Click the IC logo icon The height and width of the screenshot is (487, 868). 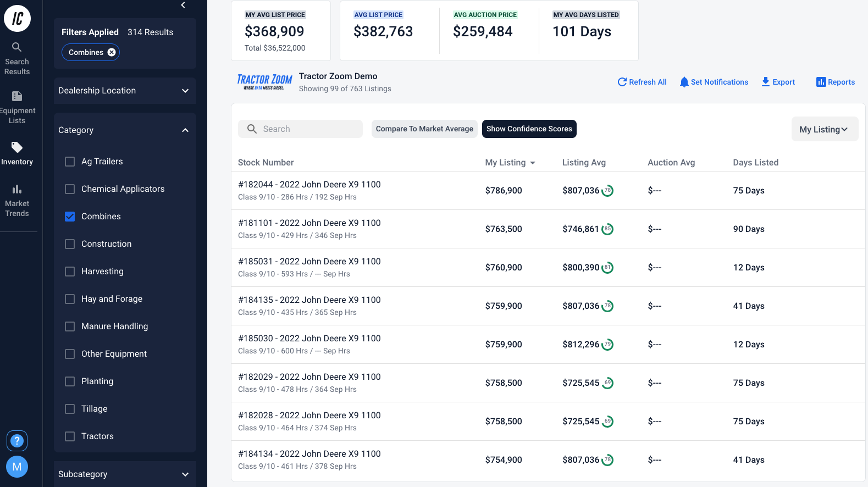pyautogui.click(x=17, y=18)
